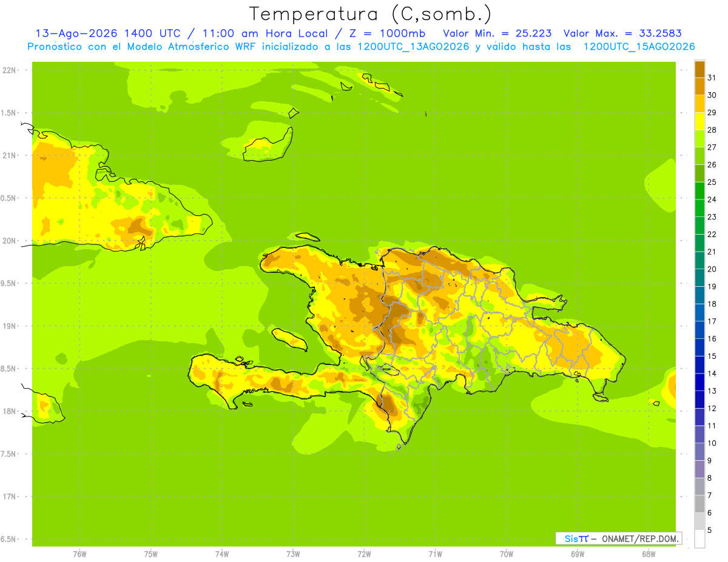Click the blue swatch between 15 and 16
Screen dimensions: 728x562
[x=699, y=347]
